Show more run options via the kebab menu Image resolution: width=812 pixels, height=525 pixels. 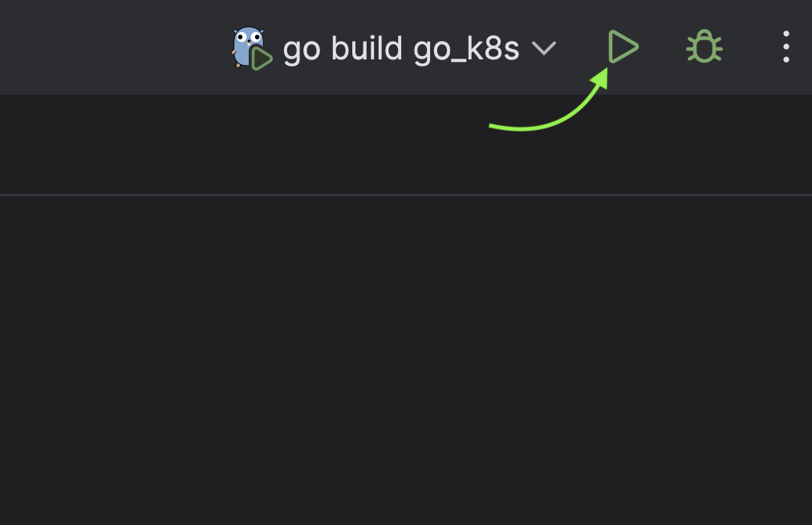click(786, 47)
